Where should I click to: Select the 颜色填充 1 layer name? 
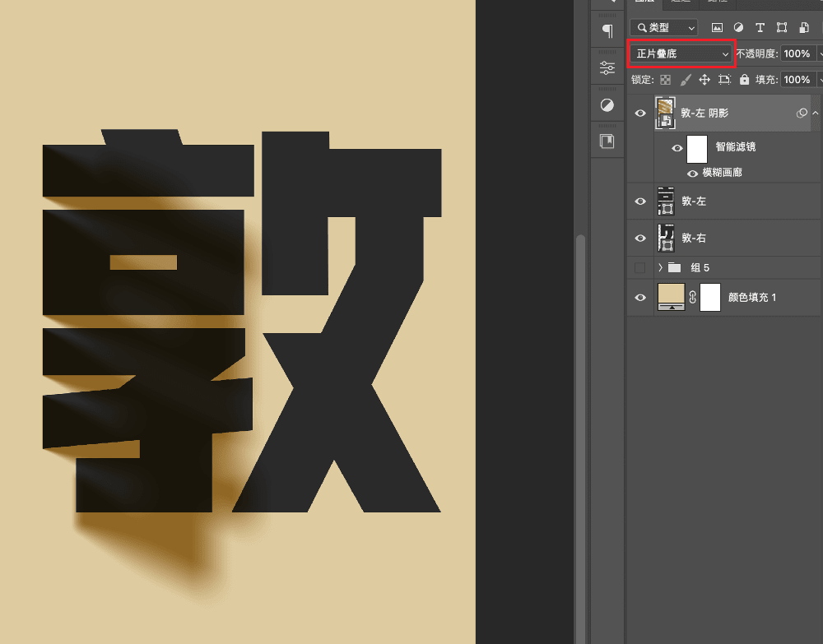tap(751, 298)
